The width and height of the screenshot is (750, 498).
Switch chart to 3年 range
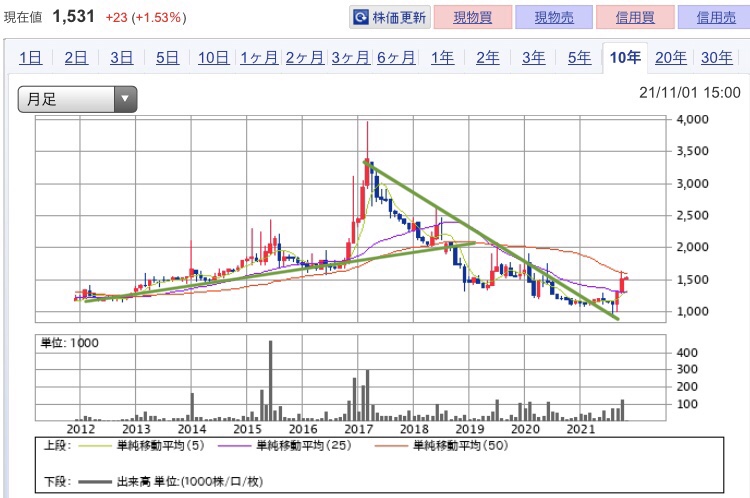click(x=534, y=58)
